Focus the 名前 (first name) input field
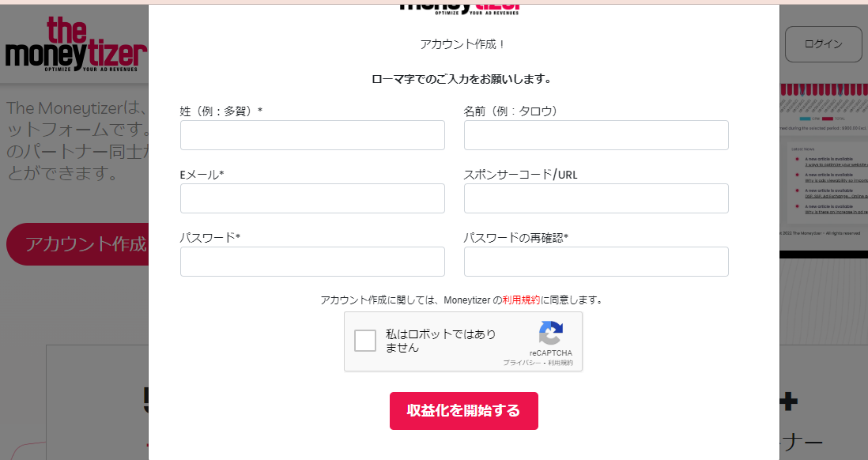Viewport: 868px width, 460px height. point(596,135)
